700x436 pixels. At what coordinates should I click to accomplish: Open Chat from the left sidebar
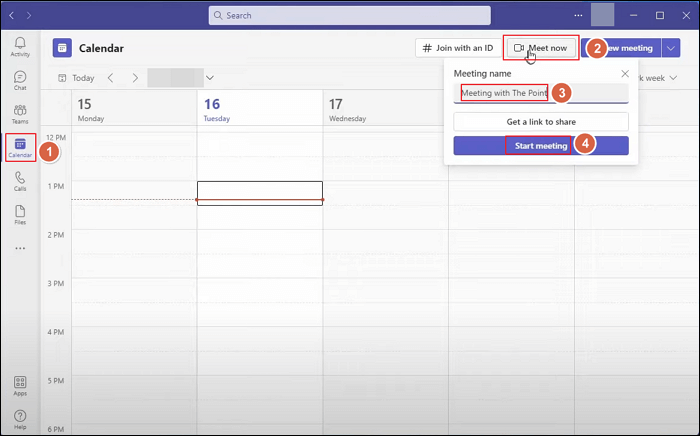tap(20, 80)
